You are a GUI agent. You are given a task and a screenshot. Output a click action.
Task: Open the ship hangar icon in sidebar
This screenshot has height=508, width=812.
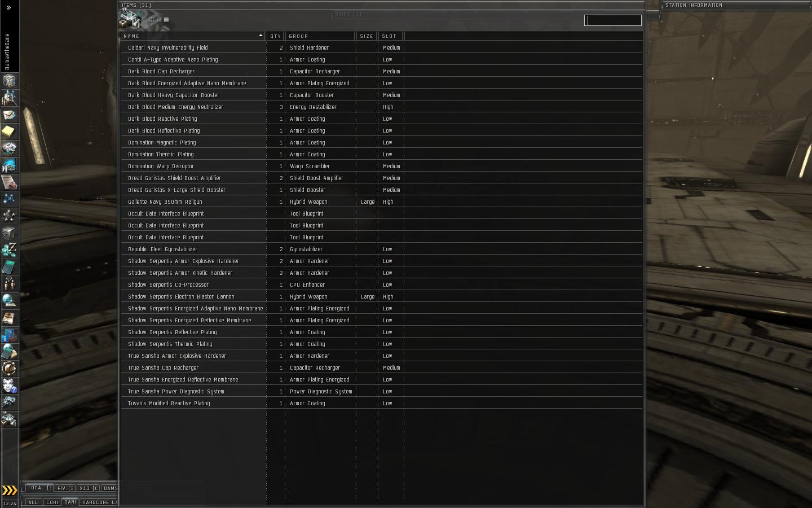pyautogui.click(x=10, y=402)
